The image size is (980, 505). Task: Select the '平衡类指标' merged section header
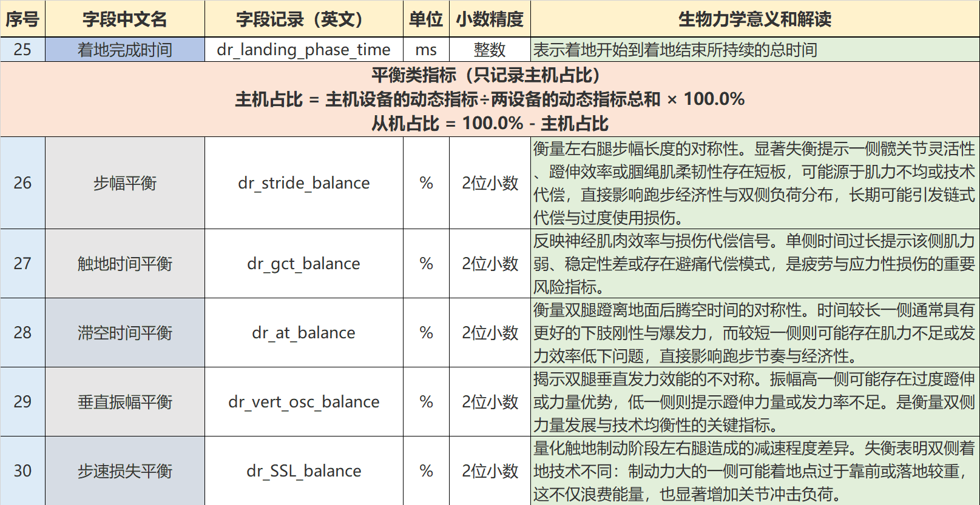click(x=490, y=99)
